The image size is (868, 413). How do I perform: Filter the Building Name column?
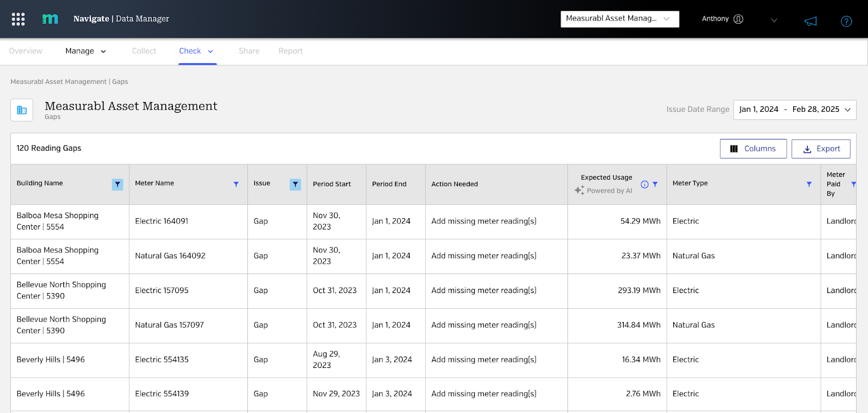pos(117,185)
